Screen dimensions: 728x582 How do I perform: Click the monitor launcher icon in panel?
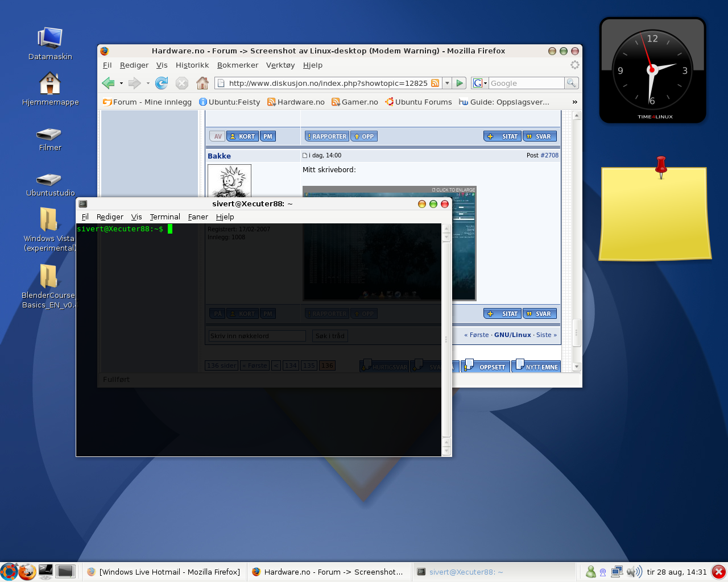click(x=46, y=572)
